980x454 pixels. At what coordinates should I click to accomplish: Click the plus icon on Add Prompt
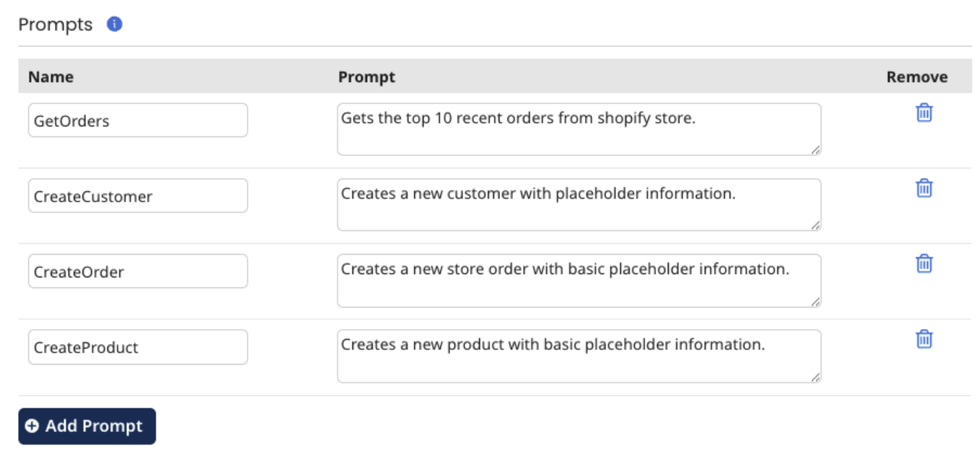pyautogui.click(x=32, y=426)
